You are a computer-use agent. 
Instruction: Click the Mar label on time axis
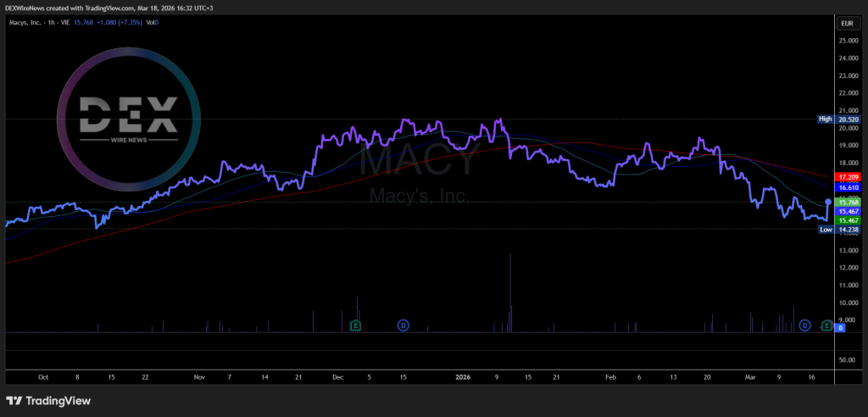coord(751,377)
